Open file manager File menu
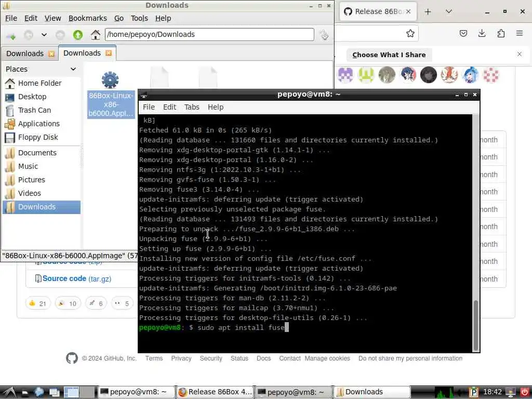The width and height of the screenshot is (532, 399). [x=11, y=18]
